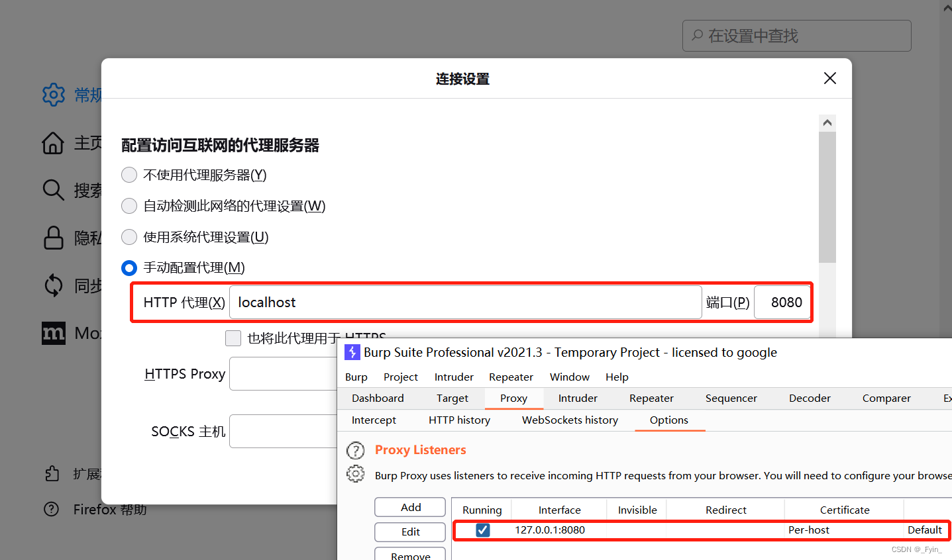This screenshot has width=952, height=560.
Task: Open Search settings magnifier icon in sidebar
Action: [53, 190]
